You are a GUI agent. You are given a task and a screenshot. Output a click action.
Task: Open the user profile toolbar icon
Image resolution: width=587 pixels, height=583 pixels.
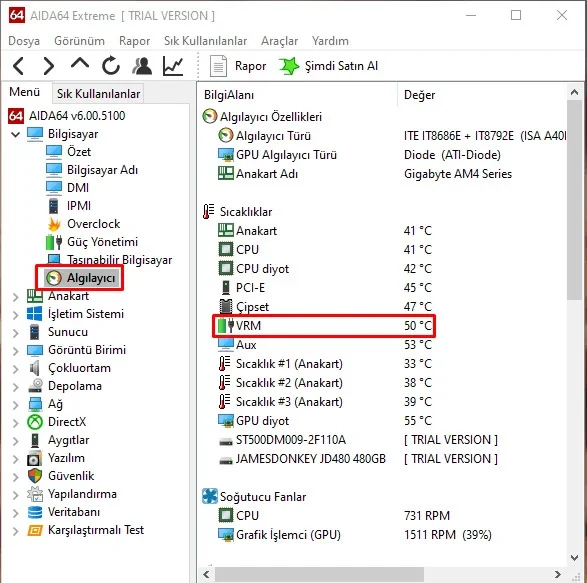[x=142, y=66]
